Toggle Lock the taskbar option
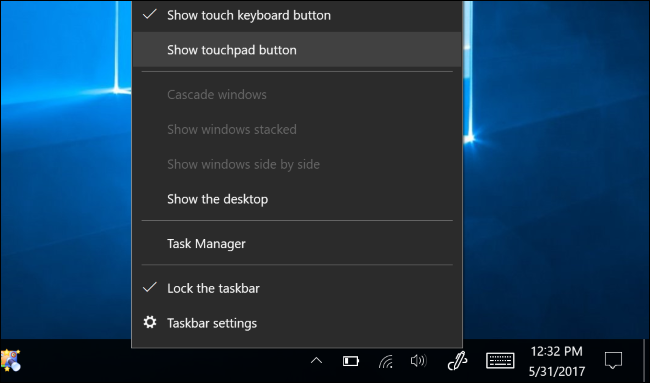 coord(297,288)
